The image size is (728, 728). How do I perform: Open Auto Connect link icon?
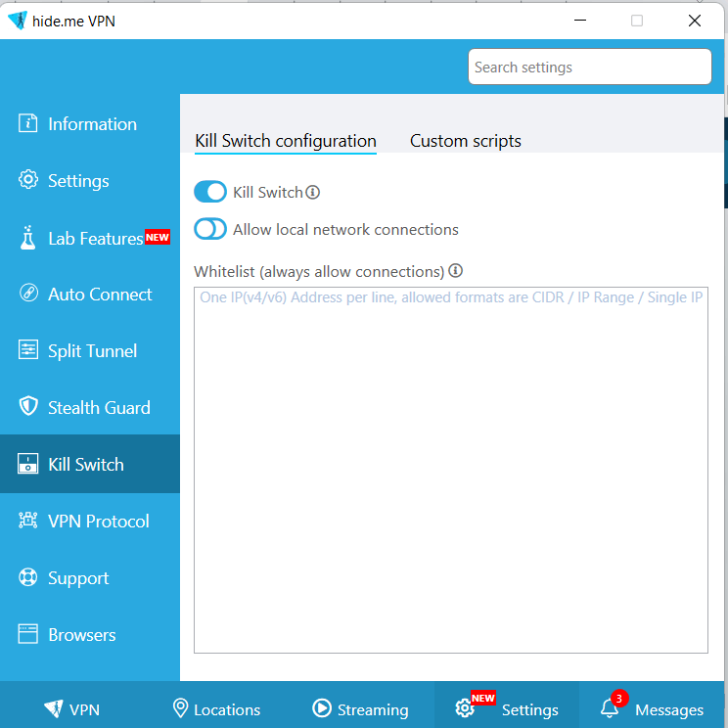28,294
